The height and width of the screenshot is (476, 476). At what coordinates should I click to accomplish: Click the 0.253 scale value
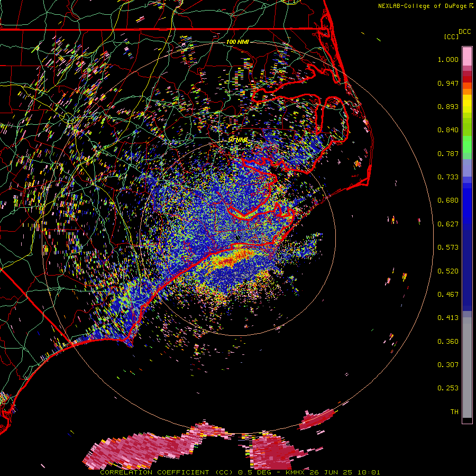coord(448,388)
